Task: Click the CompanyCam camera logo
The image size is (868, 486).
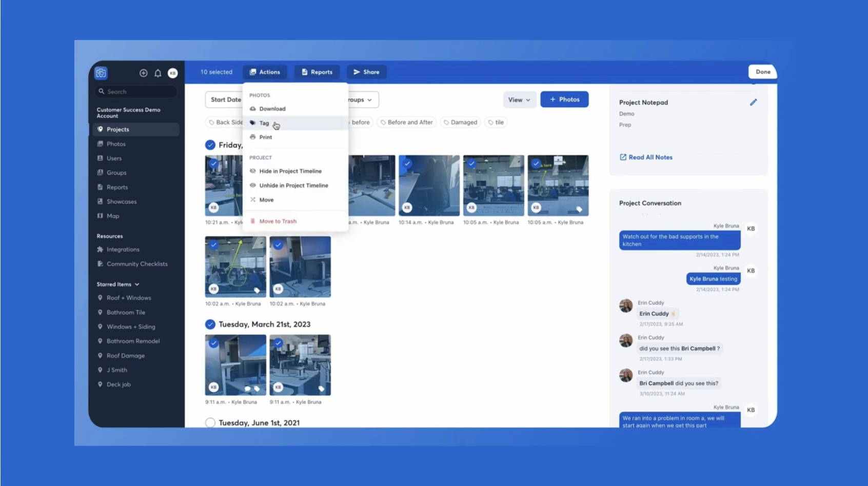Action: tap(101, 73)
